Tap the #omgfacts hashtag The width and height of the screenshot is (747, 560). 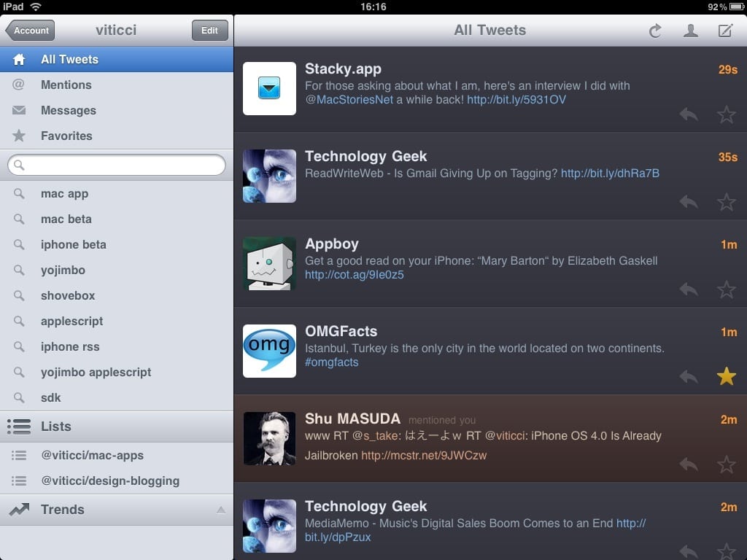tap(332, 362)
